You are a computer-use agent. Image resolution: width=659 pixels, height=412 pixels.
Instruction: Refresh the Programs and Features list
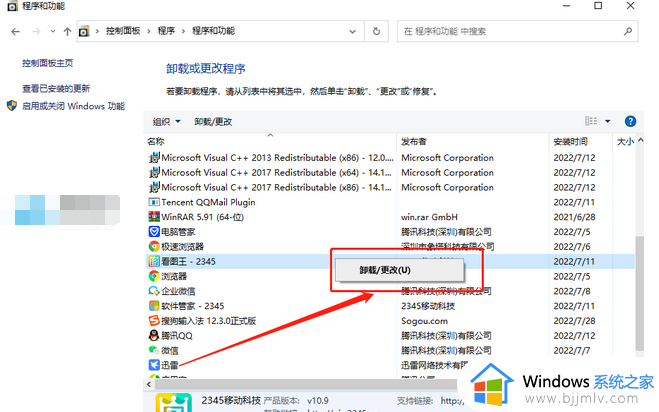point(376,31)
